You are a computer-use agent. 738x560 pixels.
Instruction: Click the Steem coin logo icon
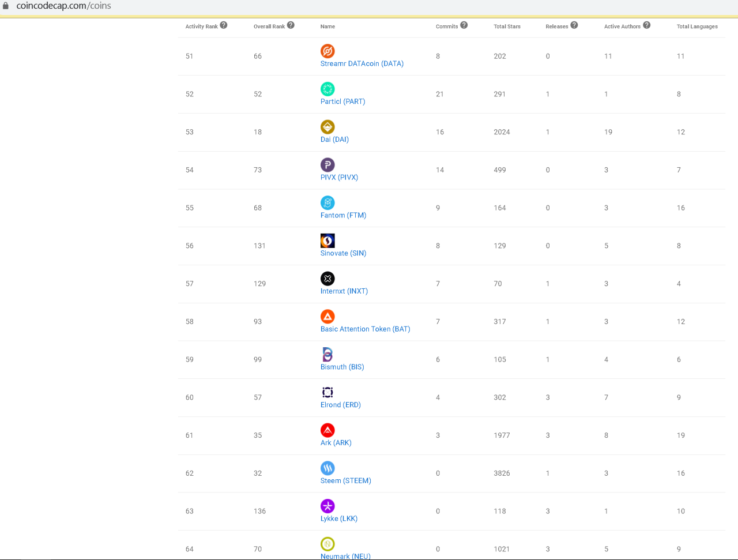click(x=327, y=468)
